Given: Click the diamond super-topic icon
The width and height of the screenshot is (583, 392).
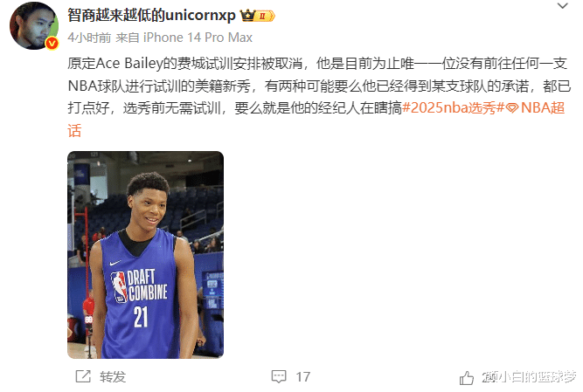Looking at the screenshot, I should [512, 108].
